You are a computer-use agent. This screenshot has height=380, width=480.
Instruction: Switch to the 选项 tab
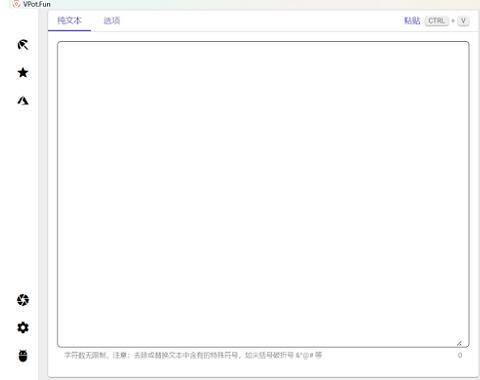pos(112,21)
